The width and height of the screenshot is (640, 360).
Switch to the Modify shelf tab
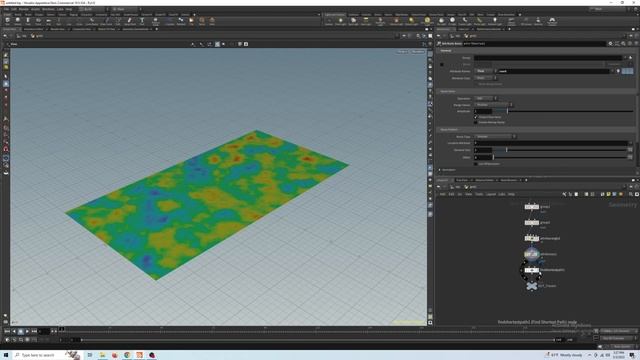point(18,15)
